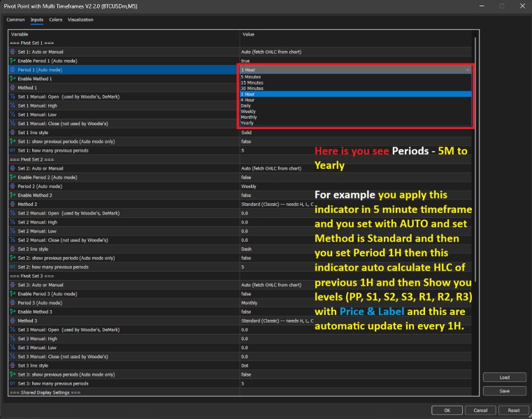Screen dimensions: 532x419
Task: Click the Cancel button
Action: pyautogui.click(x=480, y=410)
